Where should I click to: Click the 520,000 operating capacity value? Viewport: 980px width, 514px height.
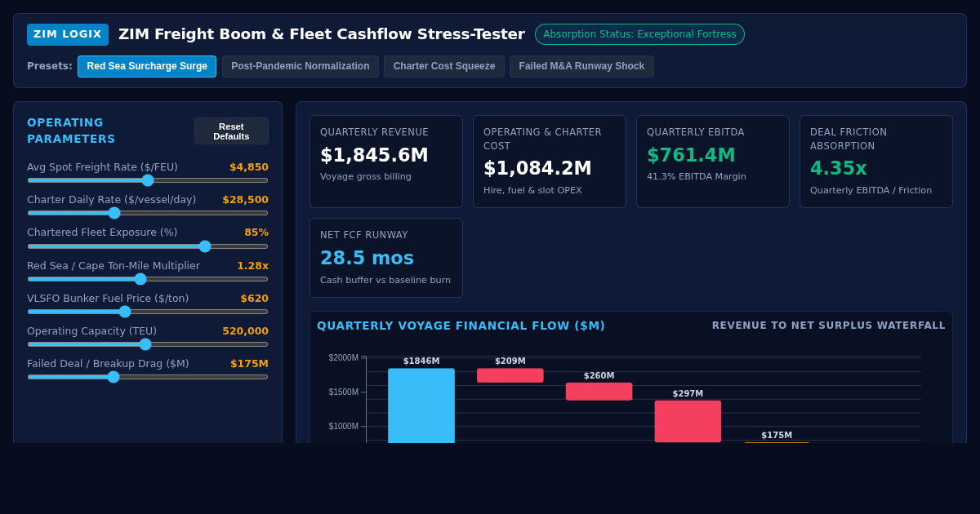(245, 331)
